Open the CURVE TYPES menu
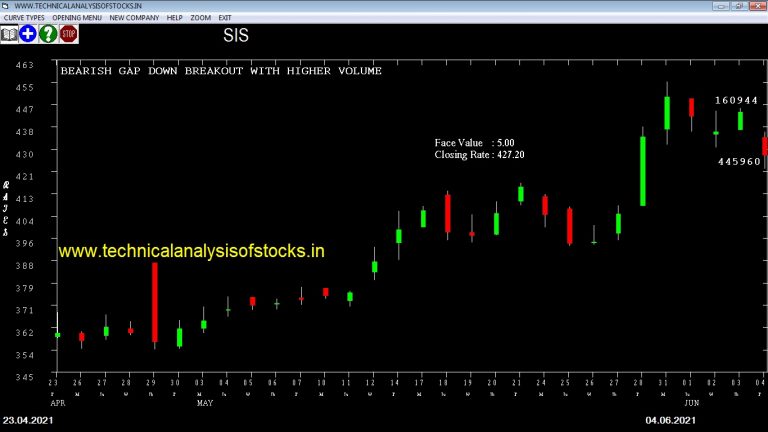Image resolution: width=768 pixels, height=432 pixels. pyautogui.click(x=24, y=18)
